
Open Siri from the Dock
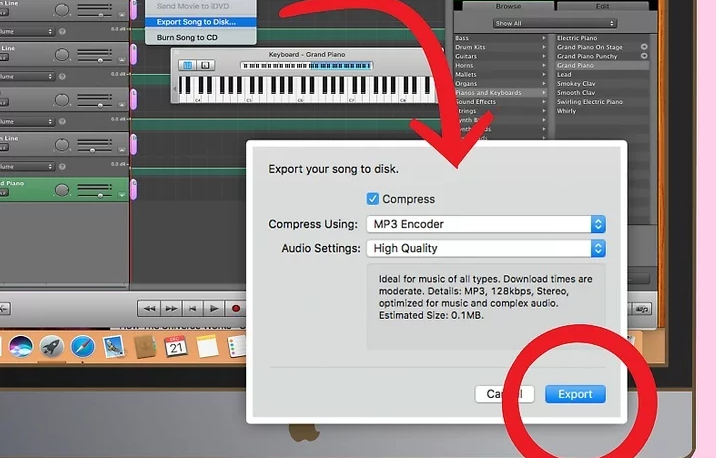[21, 347]
